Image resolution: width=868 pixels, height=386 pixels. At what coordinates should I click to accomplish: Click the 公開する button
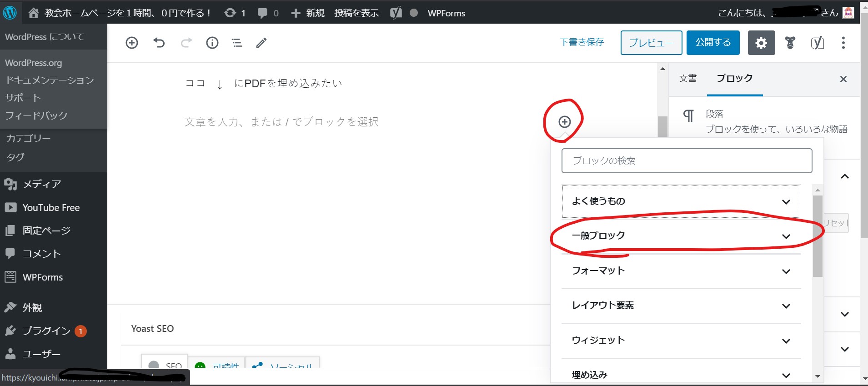712,43
